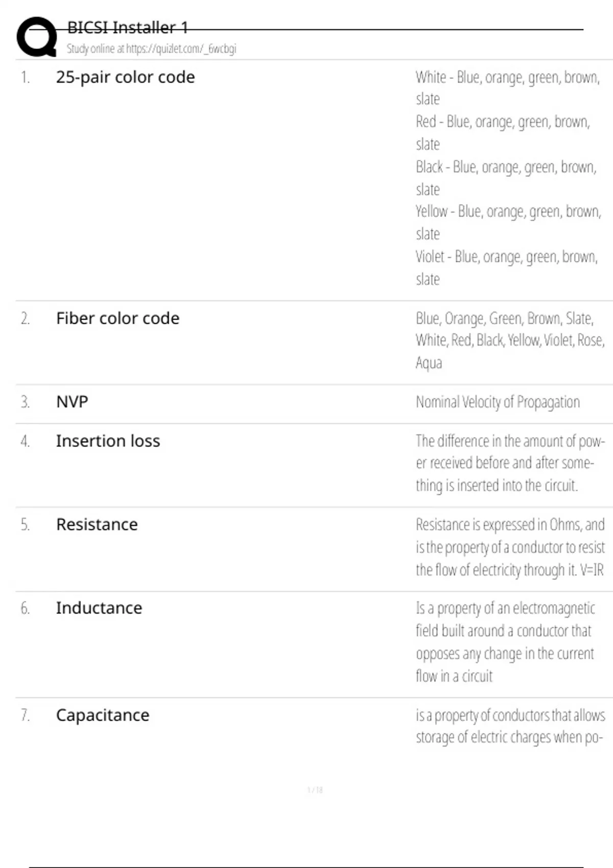Select the NVP term heading
Screen dimensions: 613x868
pyautogui.click(x=72, y=402)
